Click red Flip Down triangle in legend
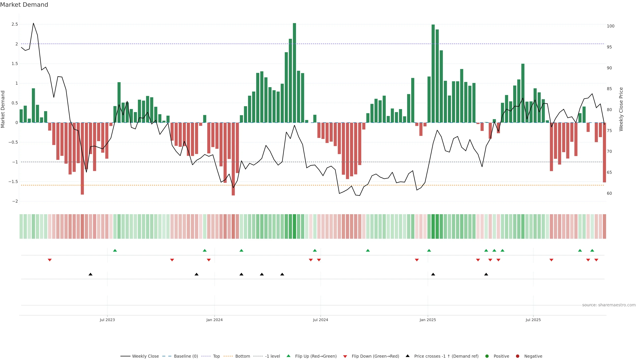 click(345, 356)
